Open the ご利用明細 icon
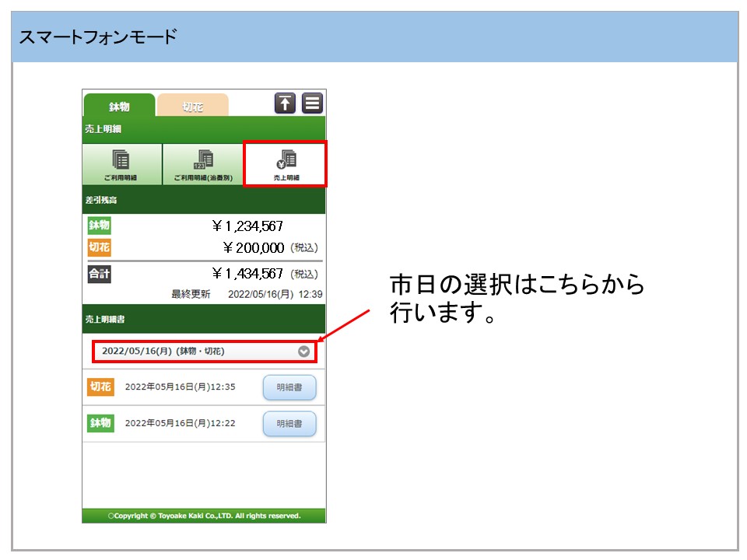Image resolution: width=747 pixels, height=560 pixels. pos(122,165)
